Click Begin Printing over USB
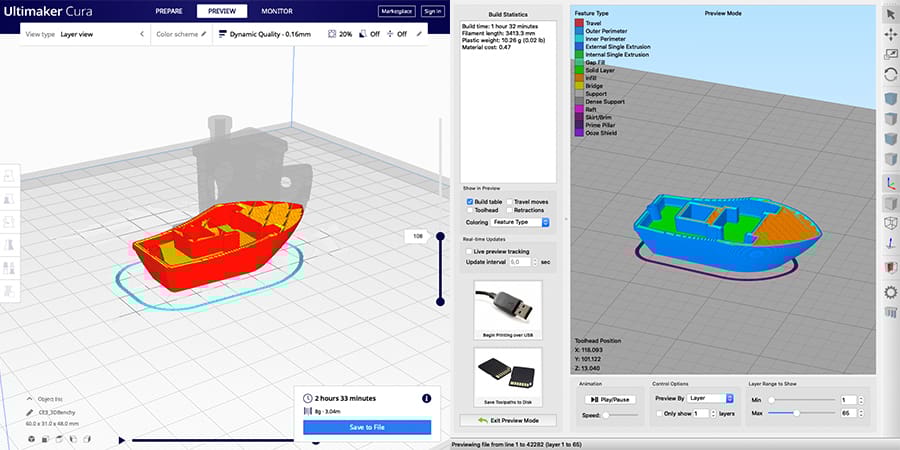The height and width of the screenshot is (450, 900). [507, 310]
